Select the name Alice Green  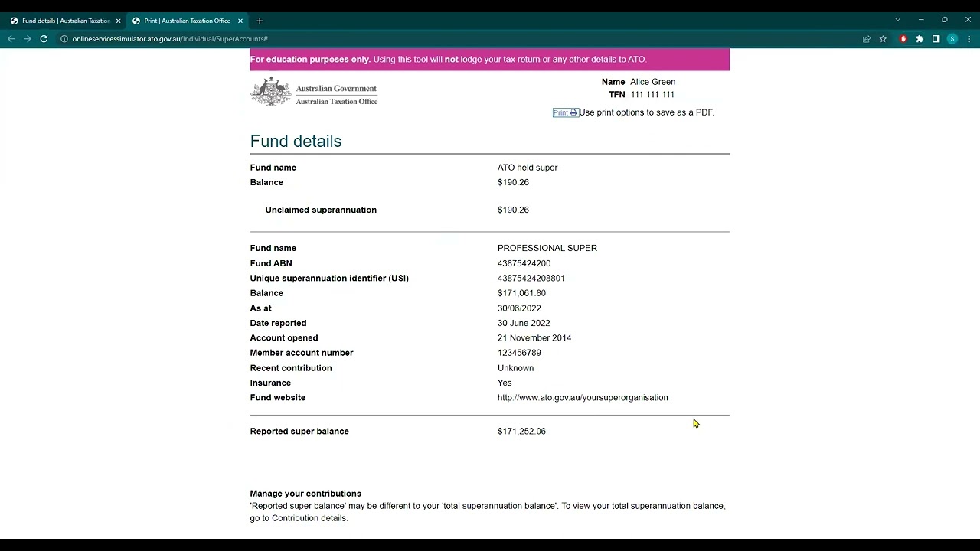pyautogui.click(x=652, y=82)
